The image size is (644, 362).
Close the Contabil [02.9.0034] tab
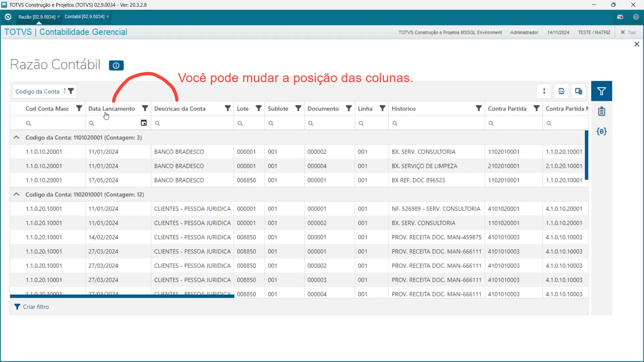[108, 16]
